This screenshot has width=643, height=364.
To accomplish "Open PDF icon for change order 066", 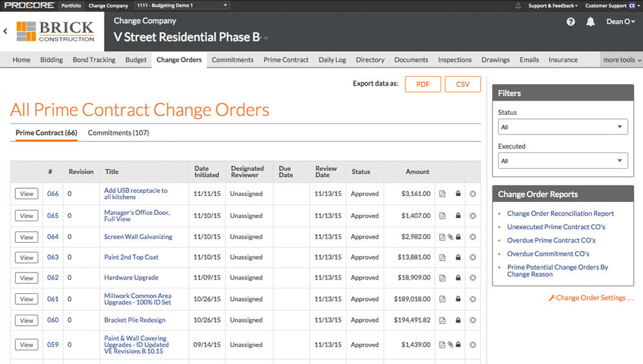I will tap(442, 193).
